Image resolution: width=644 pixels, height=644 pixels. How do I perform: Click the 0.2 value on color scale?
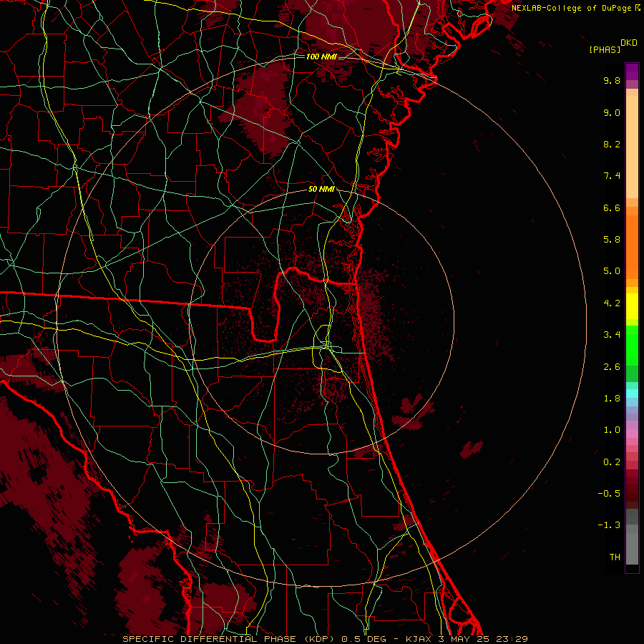point(612,462)
